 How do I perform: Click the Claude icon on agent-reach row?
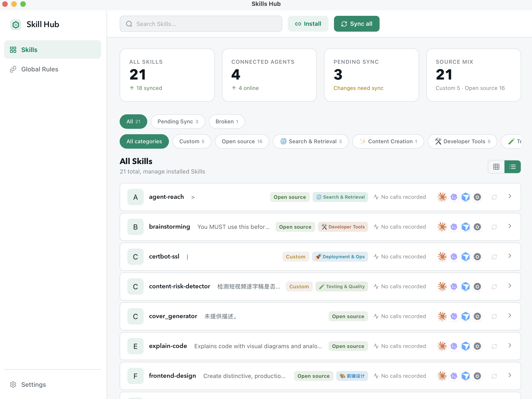[442, 197]
